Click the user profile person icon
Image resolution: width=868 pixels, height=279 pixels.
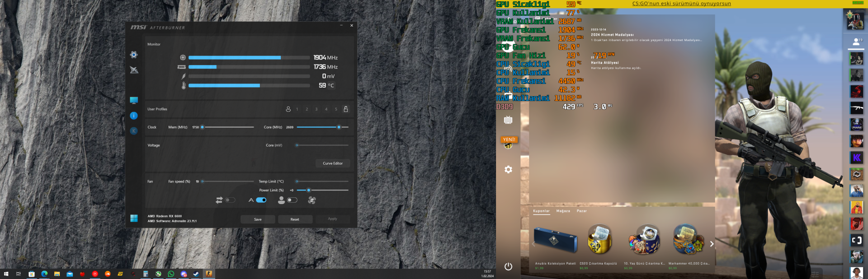(x=288, y=109)
